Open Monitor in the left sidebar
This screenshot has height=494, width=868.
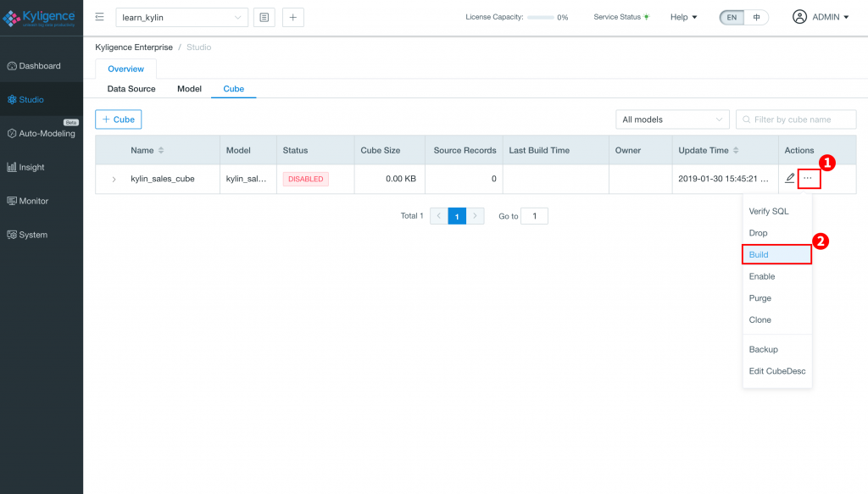click(x=34, y=201)
